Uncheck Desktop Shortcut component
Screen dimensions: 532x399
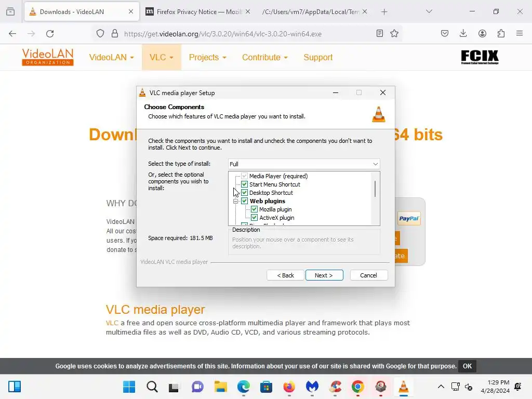[x=244, y=193]
